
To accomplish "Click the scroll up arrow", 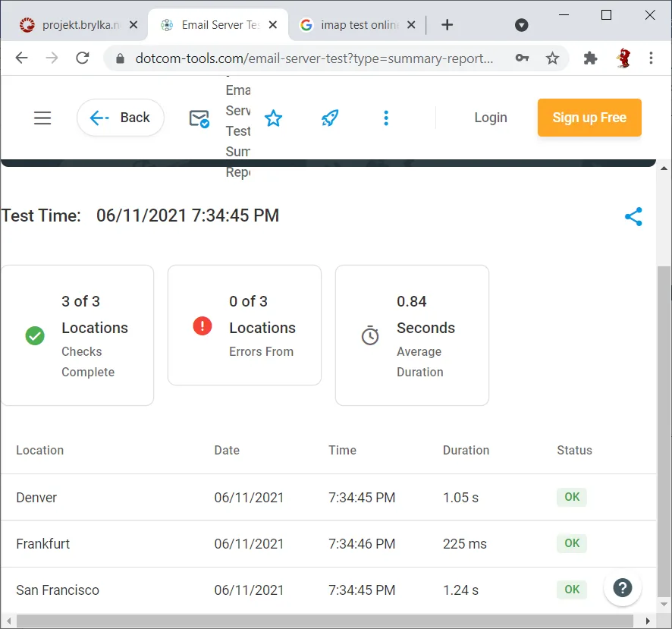I will pos(664,168).
